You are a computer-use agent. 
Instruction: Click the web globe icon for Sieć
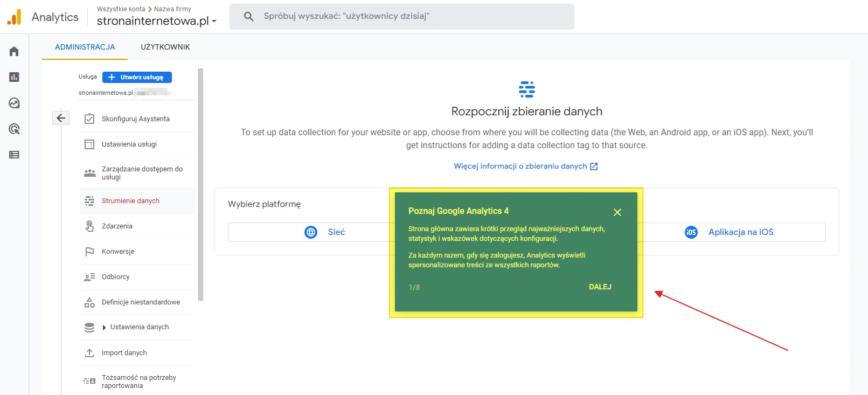311,232
